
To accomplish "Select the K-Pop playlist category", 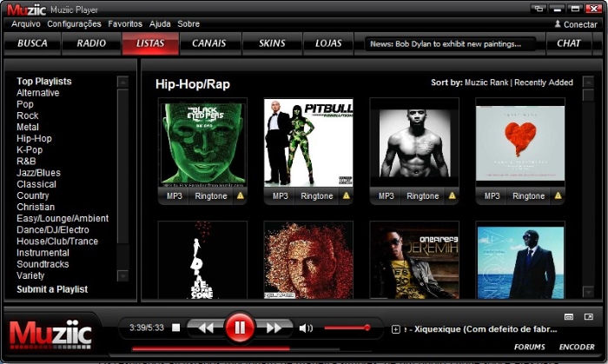I will click(x=31, y=149).
